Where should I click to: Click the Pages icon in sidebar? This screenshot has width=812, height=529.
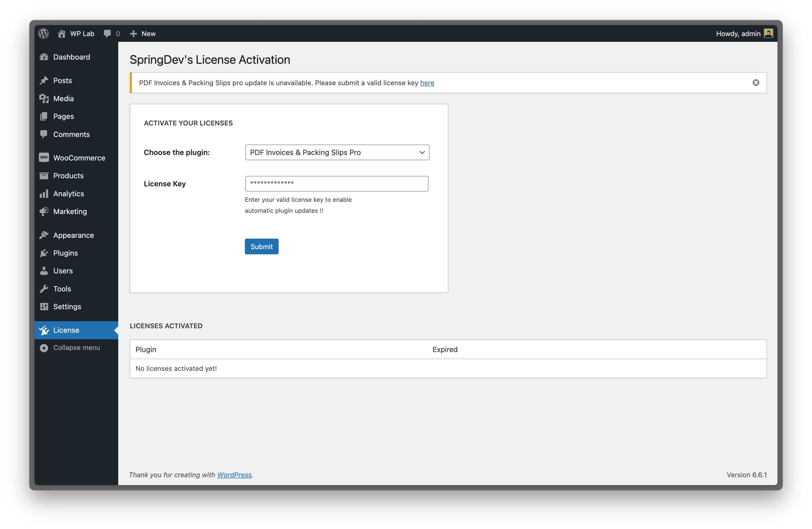coord(44,116)
